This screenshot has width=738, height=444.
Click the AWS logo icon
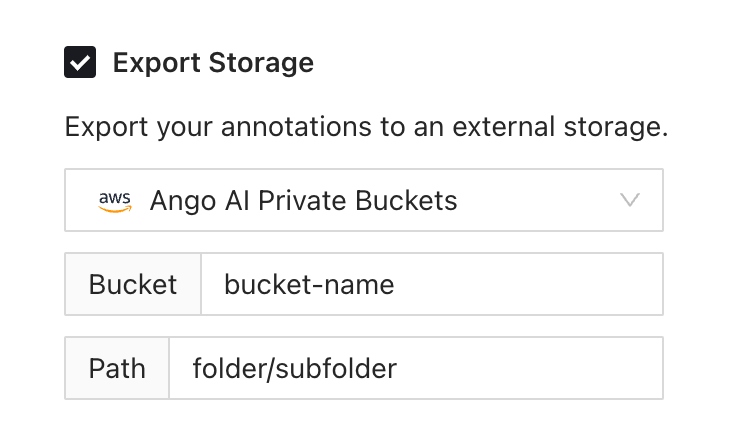(115, 200)
